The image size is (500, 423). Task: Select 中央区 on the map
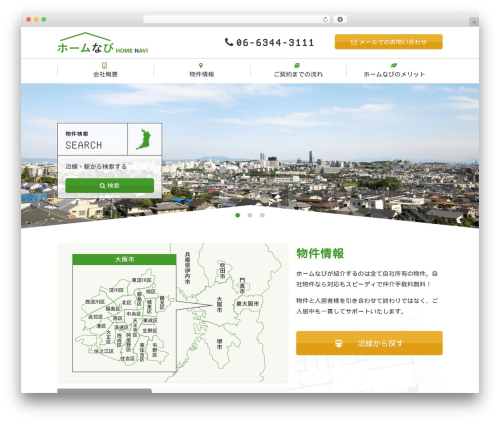coord(134,314)
